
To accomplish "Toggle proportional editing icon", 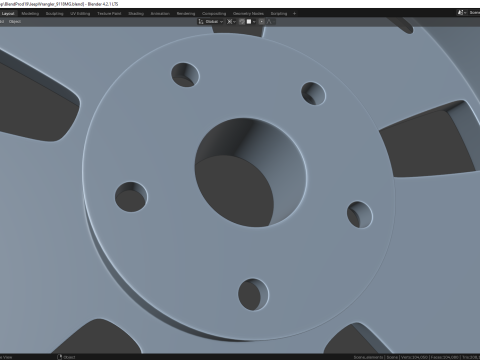I will (262, 22).
